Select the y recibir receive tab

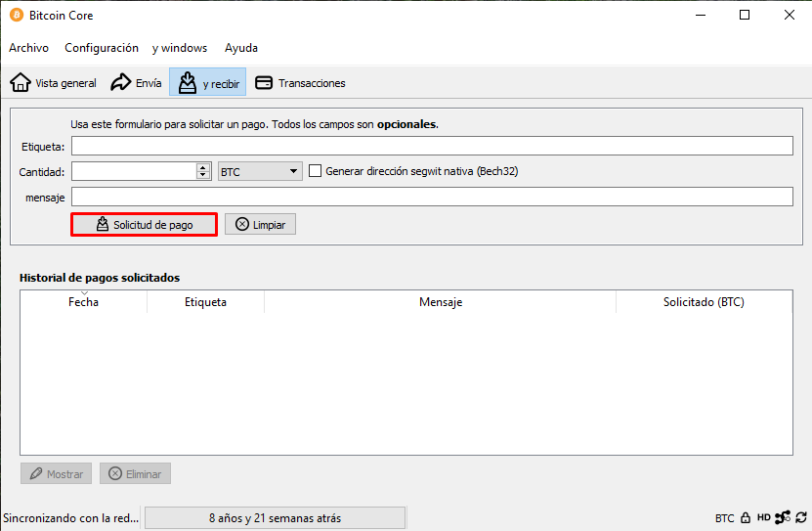208,82
